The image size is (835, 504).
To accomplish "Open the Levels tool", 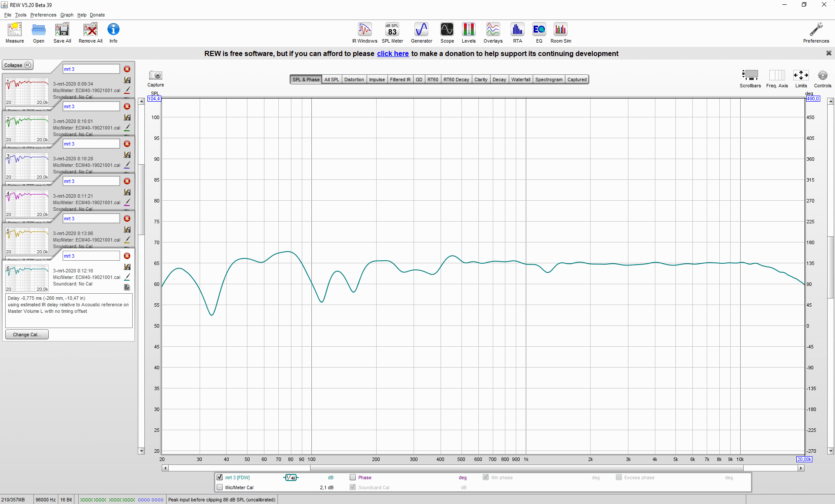I will (468, 33).
